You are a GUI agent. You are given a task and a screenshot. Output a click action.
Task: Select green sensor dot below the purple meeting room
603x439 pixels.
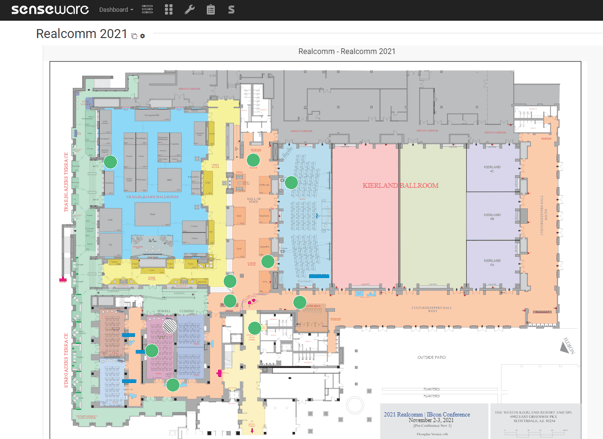coord(173,384)
